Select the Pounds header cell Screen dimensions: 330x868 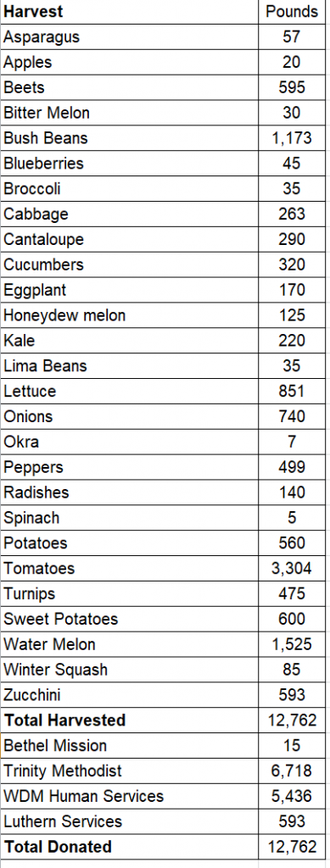(292, 12)
